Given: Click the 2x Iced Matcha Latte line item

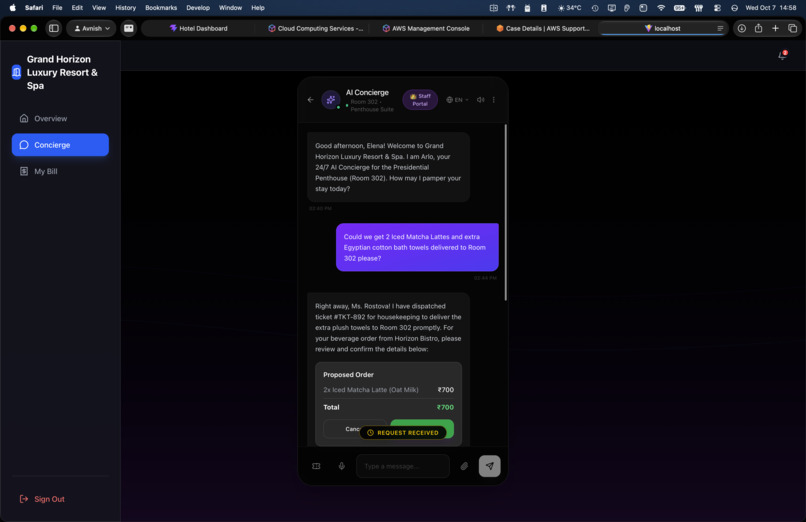Looking at the screenshot, I should (x=388, y=390).
